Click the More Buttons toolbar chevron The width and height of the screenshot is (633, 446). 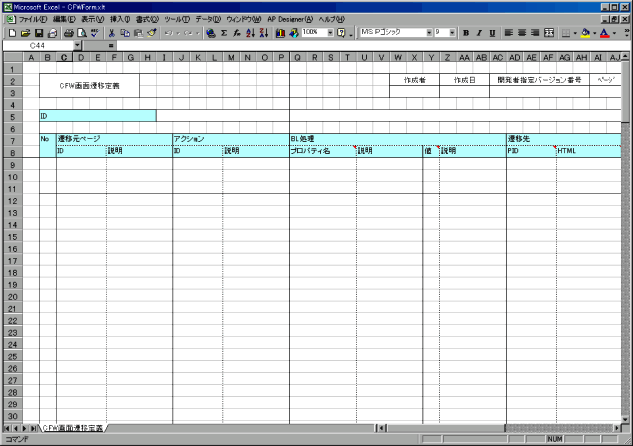pos(627,33)
